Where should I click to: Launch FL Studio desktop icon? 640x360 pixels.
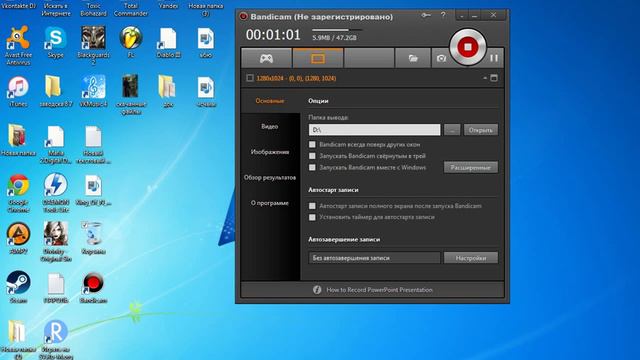coord(131,42)
